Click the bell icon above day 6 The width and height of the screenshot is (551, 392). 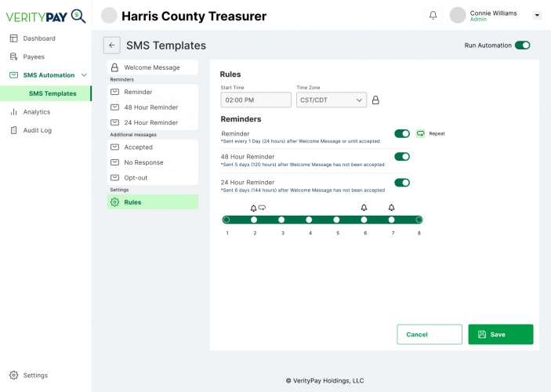pyautogui.click(x=364, y=208)
